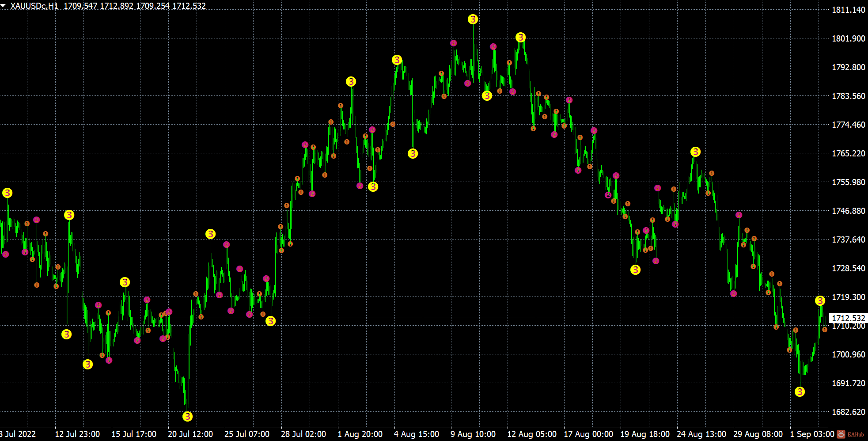The height and width of the screenshot is (441, 868).
Task: Open the chart menu triangle beside XAUUSDc
Action: click(x=4, y=5)
